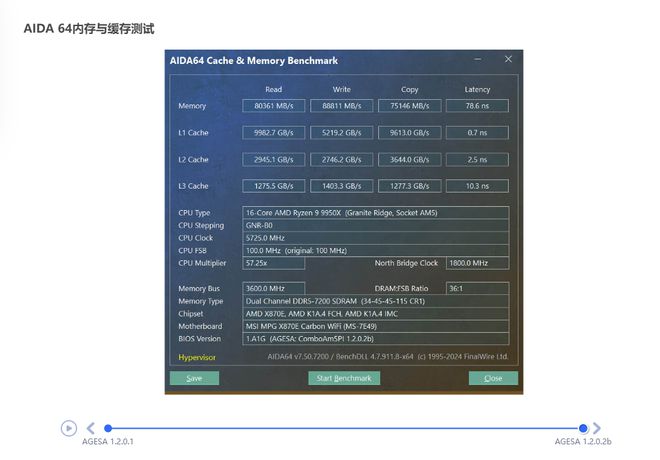Click L3 Cache Copy value 1277.3 GB/s
Viewport: 660px width, 460px height.
410,186
